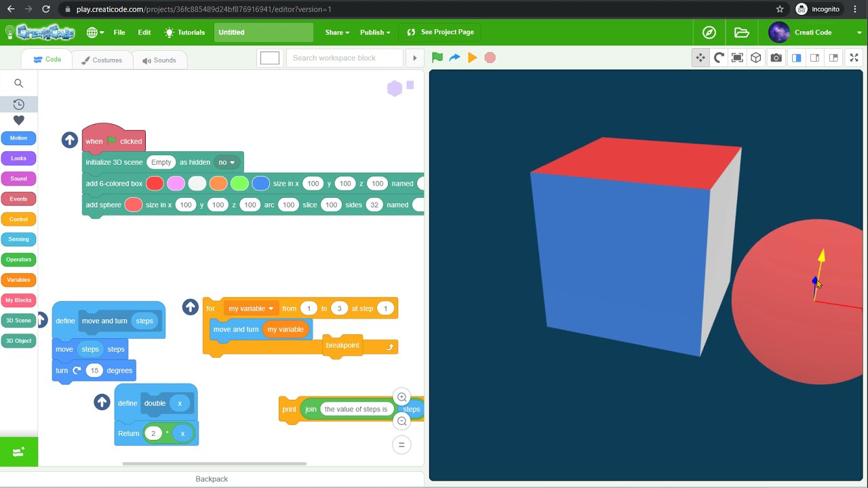868x488 pixels.
Task: Click the blue step-over arrow icon
Action: pyautogui.click(x=455, y=58)
